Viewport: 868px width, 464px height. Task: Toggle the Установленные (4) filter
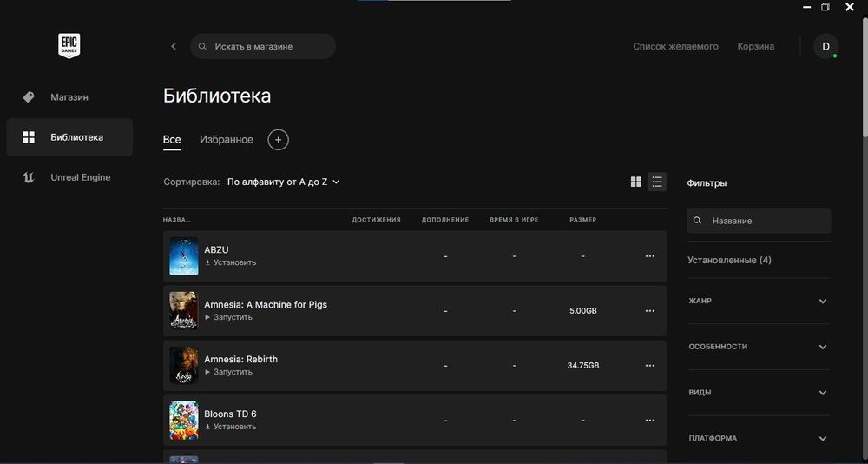pos(729,260)
